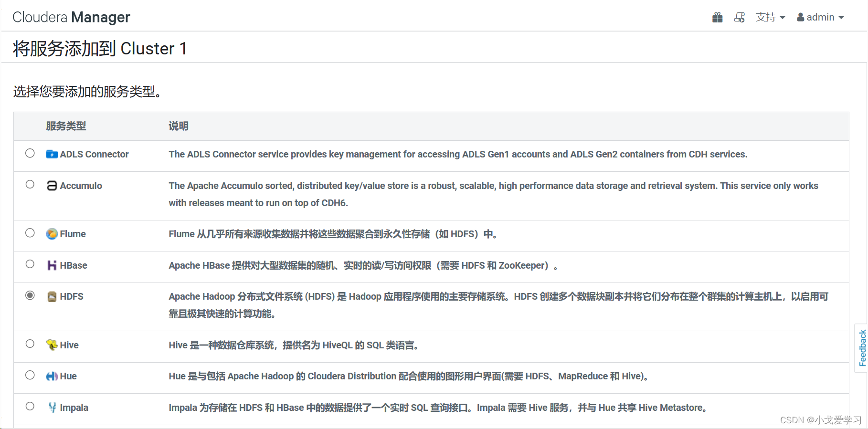The image size is (868, 429).
Task: Click the Impala service icon
Action: coord(52,408)
